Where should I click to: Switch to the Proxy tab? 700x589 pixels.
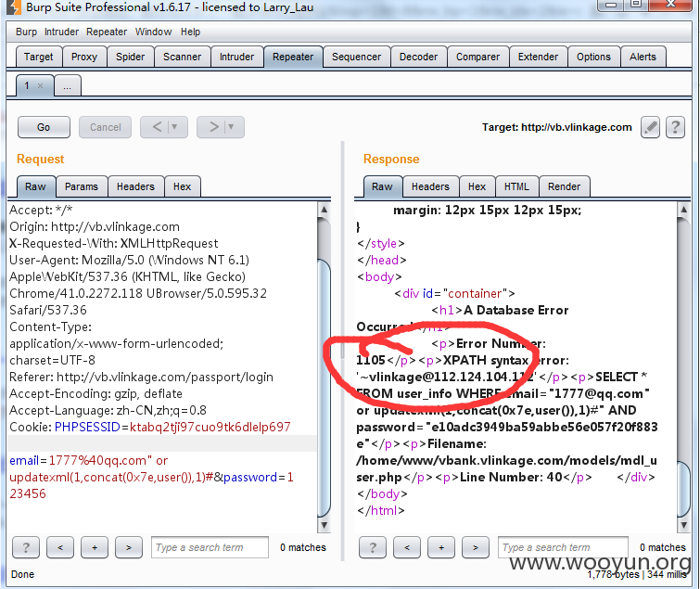[84, 57]
